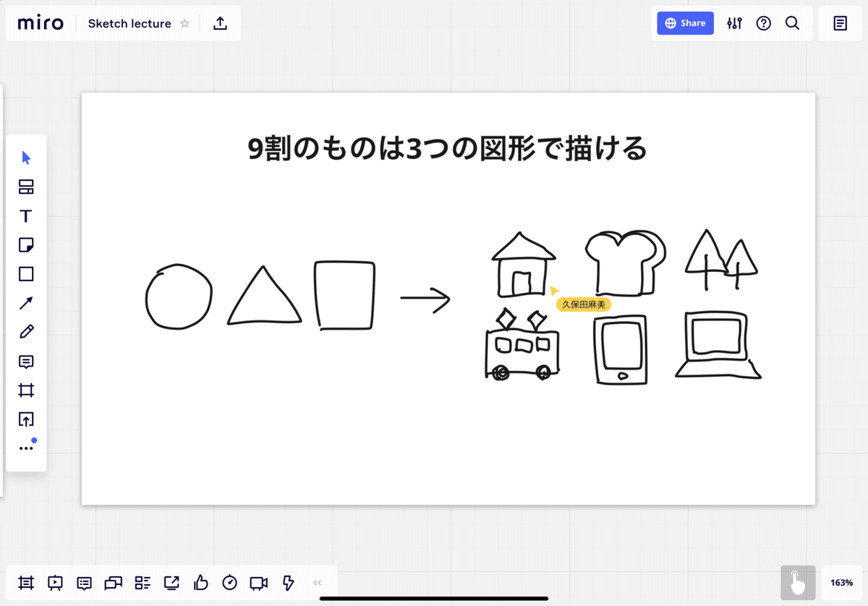The image size is (868, 606).
Task: Select the sticky note tool
Action: click(x=25, y=244)
